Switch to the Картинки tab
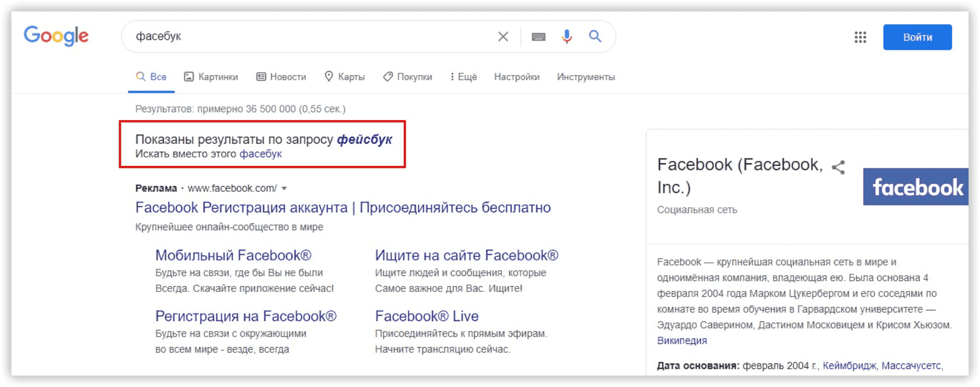980x387 pixels. [211, 77]
